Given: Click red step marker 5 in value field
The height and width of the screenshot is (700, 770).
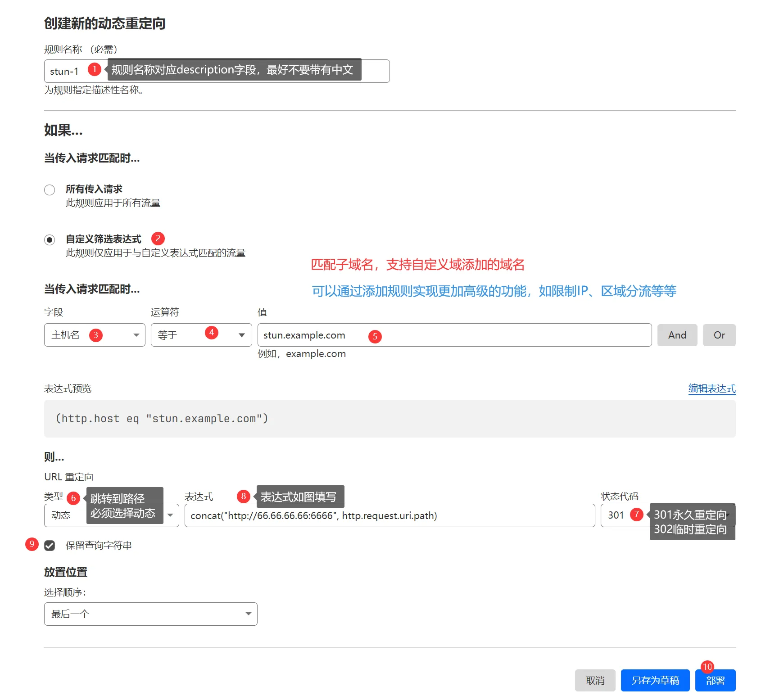Looking at the screenshot, I should click(x=375, y=336).
